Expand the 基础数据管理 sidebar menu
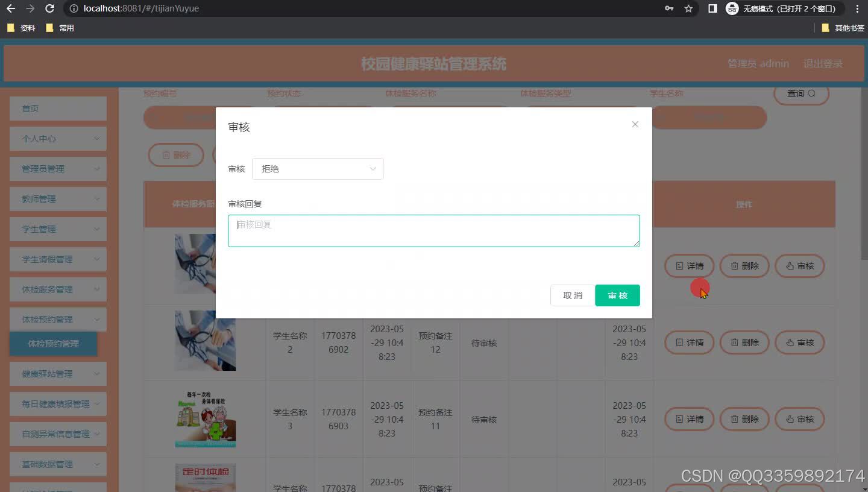This screenshot has width=868, height=492. tap(58, 464)
